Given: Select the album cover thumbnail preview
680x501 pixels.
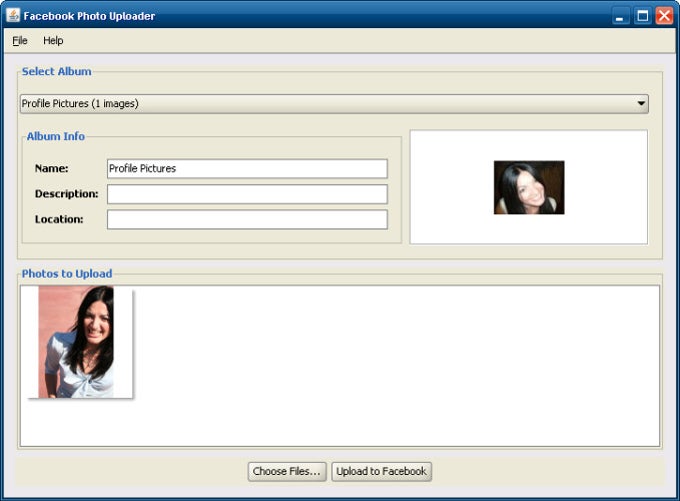Looking at the screenshot, I should [529, 187].
